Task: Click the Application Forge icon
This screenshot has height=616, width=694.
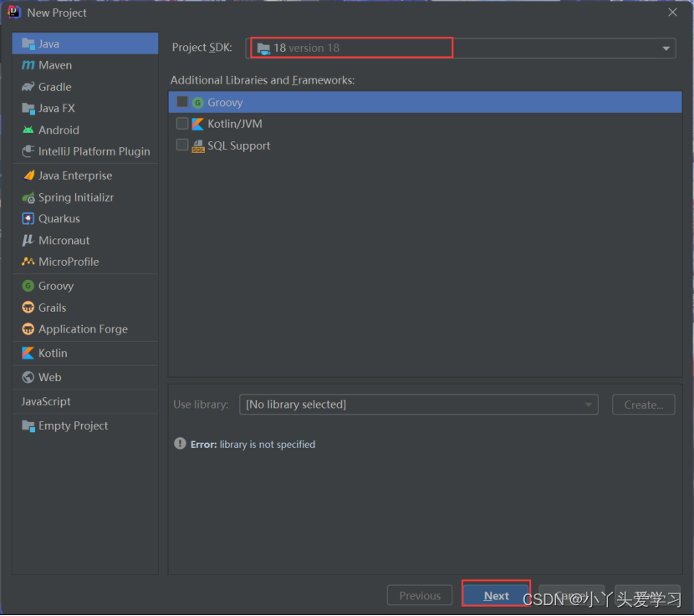Action: tap(28, 328)
